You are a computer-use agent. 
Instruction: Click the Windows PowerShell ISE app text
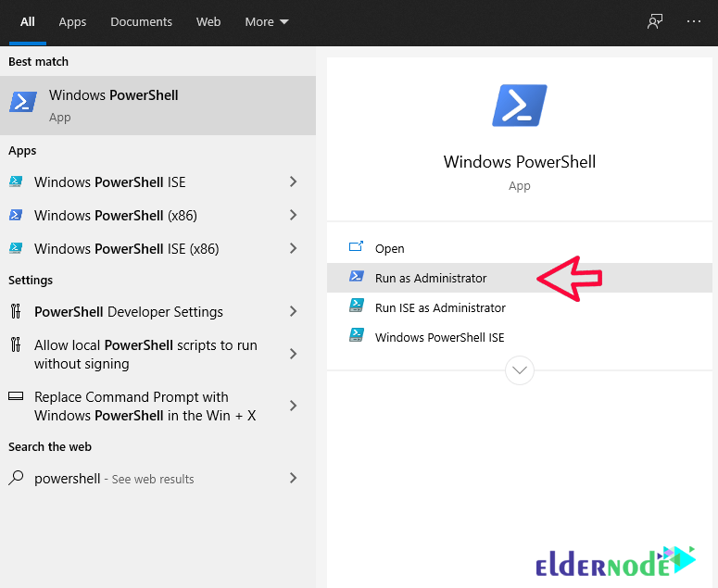pos(110,182)
